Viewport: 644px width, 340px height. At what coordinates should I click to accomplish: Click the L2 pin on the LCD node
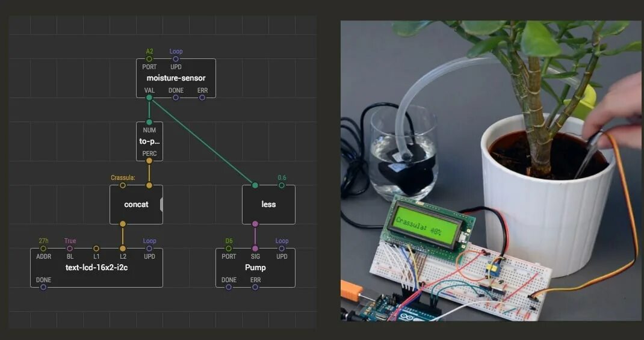tap(123, 249)
